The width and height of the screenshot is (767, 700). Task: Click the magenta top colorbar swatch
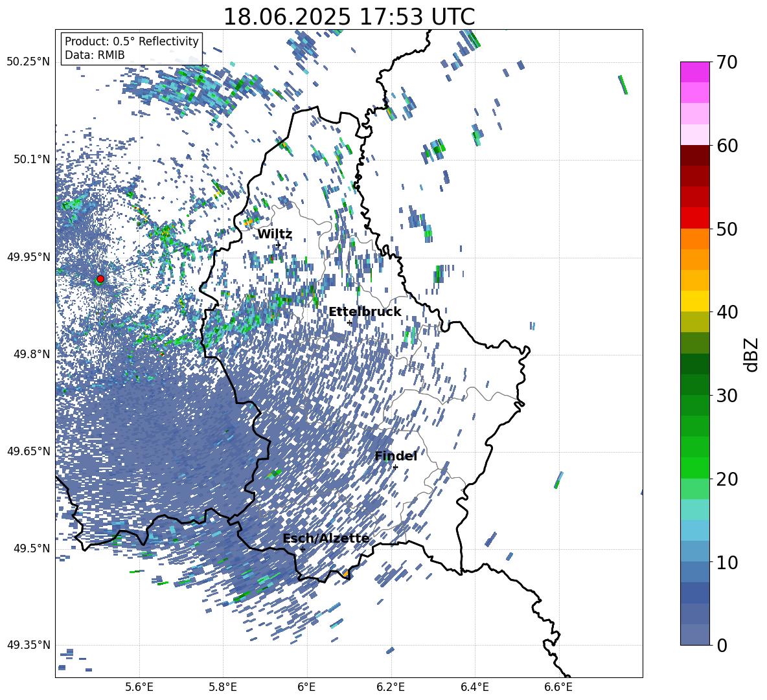[695, 72]
